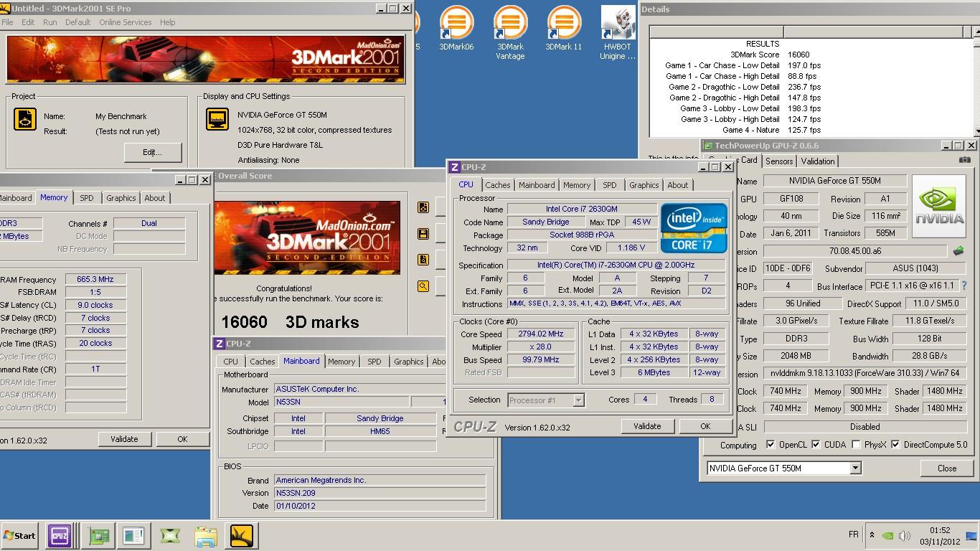This screenshot has height=551, width=980.
Task: Click the FR language indicator
Action: [x=854, y=535]
